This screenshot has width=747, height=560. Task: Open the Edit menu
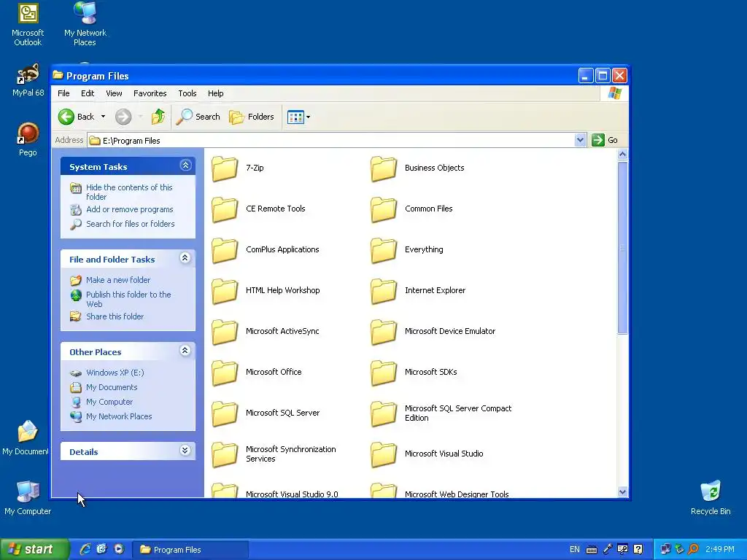[88, 93]
